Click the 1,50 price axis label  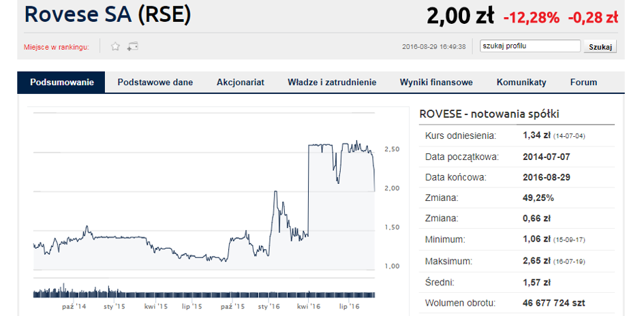tap(393, 227)
